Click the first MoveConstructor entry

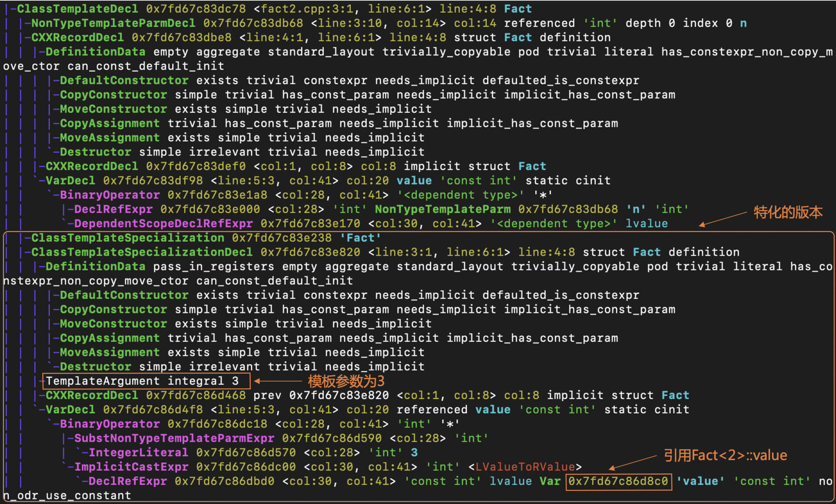pos(113,109)
